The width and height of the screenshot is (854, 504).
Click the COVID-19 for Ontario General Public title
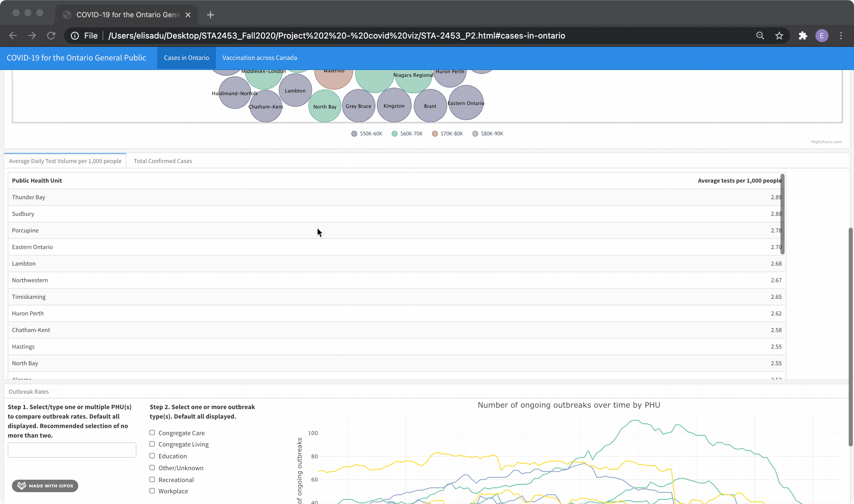coord(77,58)
